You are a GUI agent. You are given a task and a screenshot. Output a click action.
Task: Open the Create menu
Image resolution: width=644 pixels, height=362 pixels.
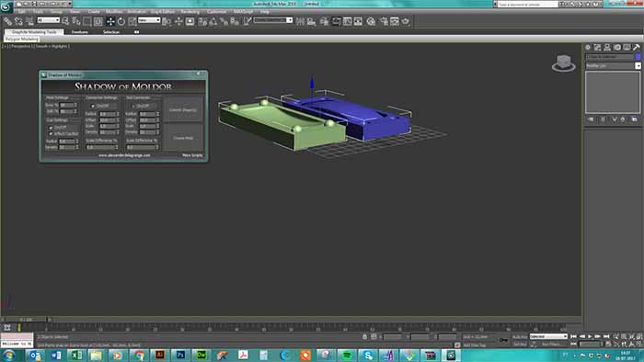[94, 11]
